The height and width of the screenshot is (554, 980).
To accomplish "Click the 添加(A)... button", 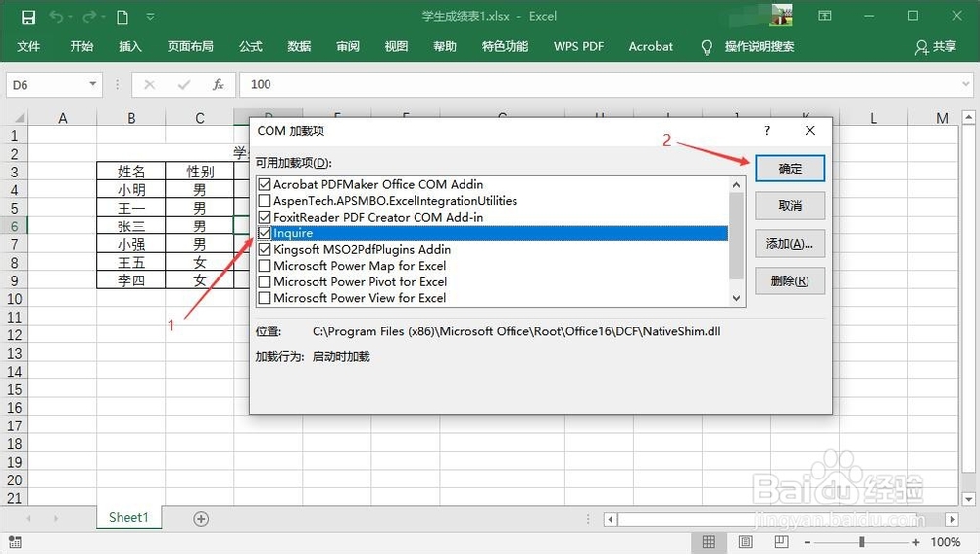I will (x=790, y=244).
